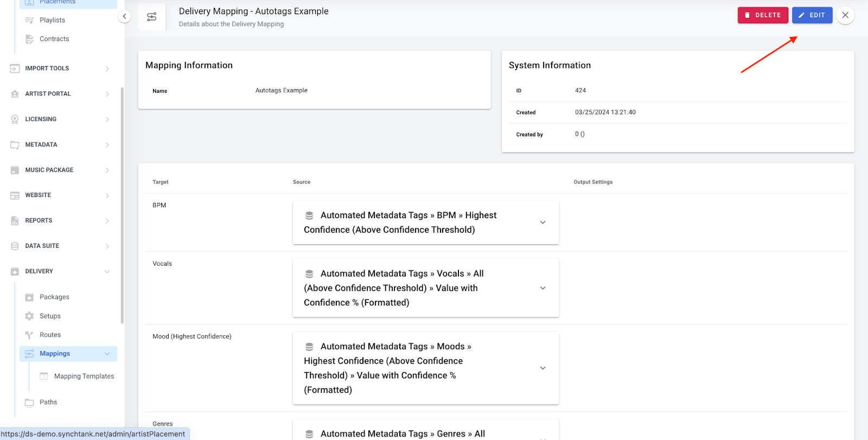Click the Delivery Mapping header icon
The height and width of the screenshot is (440, 868).
152,17
